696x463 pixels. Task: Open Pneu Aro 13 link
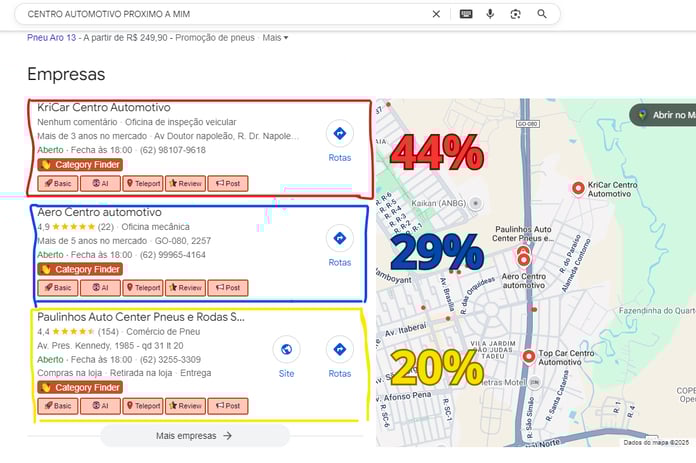(x=51, y=38)
